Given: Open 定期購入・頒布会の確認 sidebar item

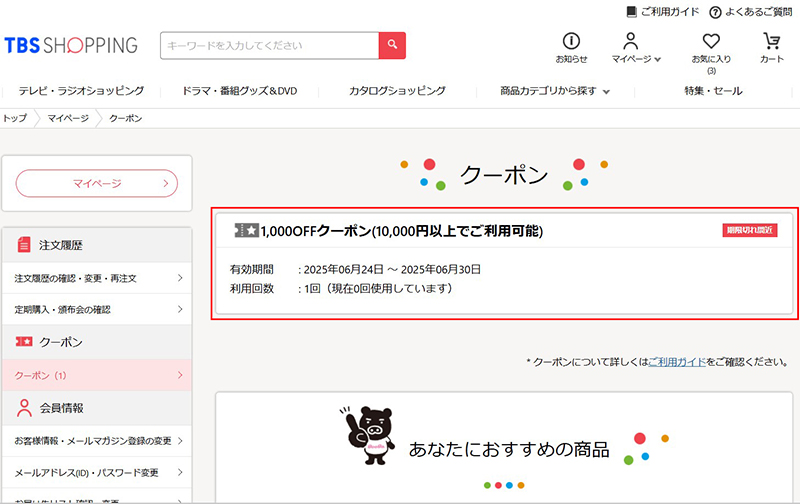Looking at the screenshot, I should pos(97,310).
